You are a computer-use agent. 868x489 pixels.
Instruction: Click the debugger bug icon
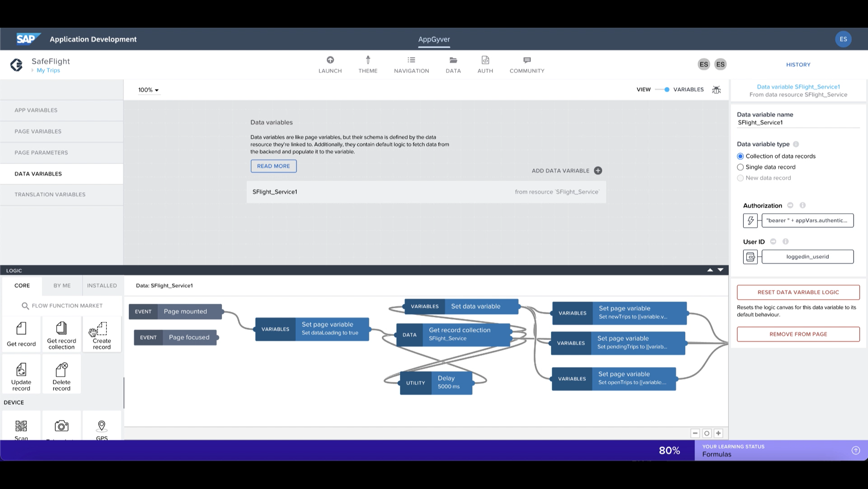716,90
